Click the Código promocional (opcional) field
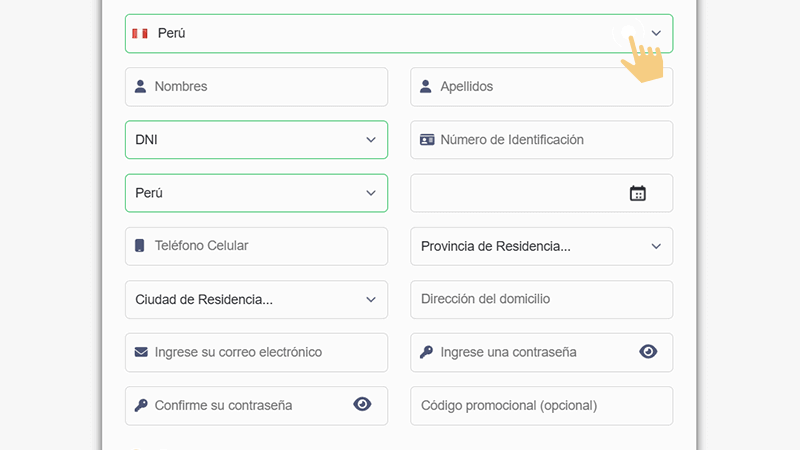 pos(541,405)
